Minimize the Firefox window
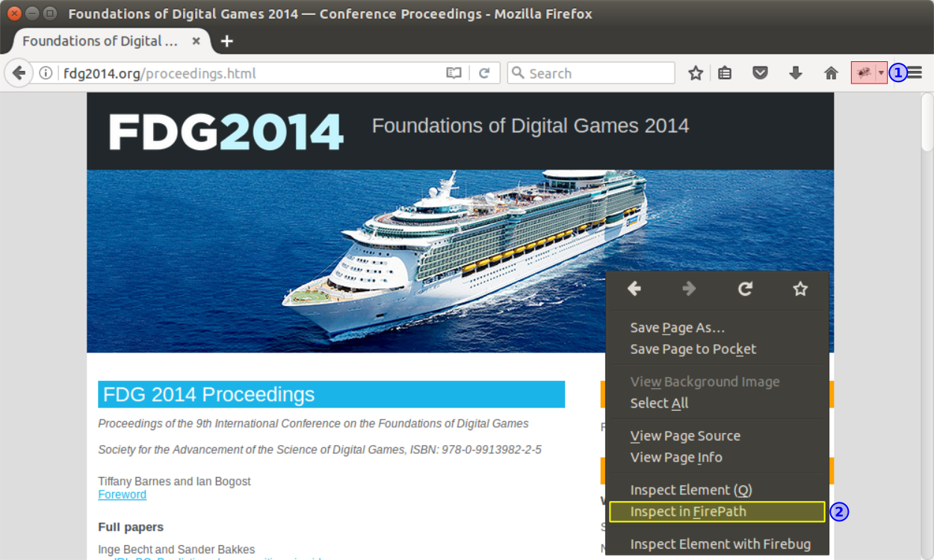This screenshot has width=934, height=560. 32,13
